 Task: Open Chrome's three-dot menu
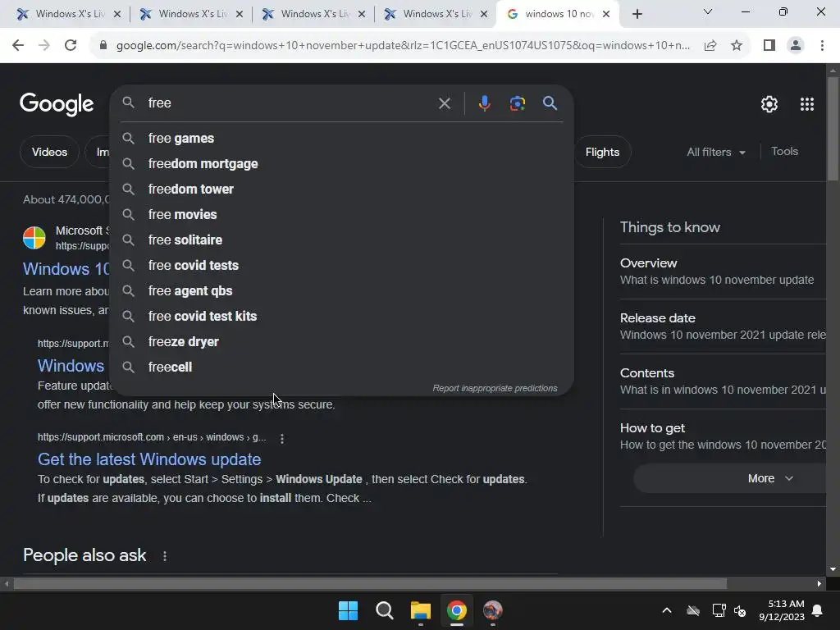tap(822, 46)
